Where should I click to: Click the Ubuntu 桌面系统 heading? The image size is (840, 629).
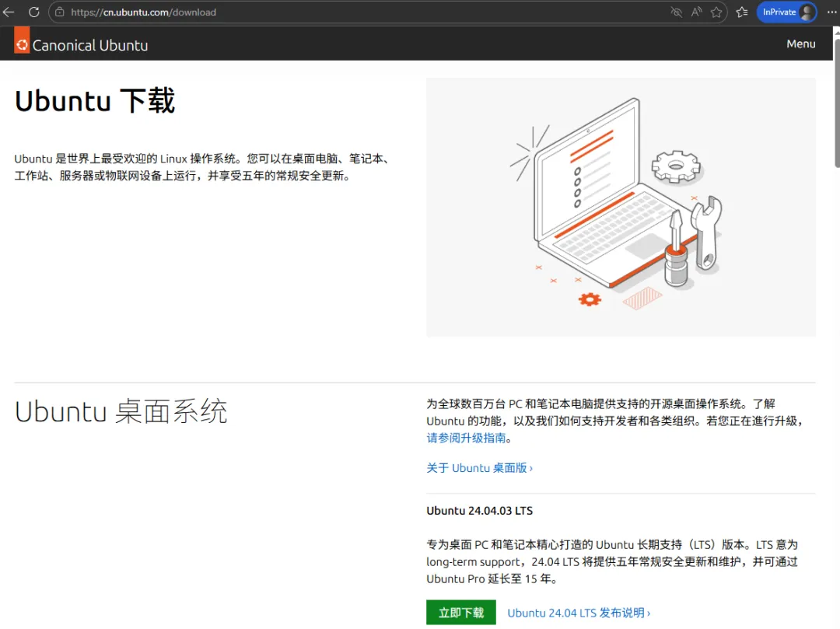(x=121, y=411)
